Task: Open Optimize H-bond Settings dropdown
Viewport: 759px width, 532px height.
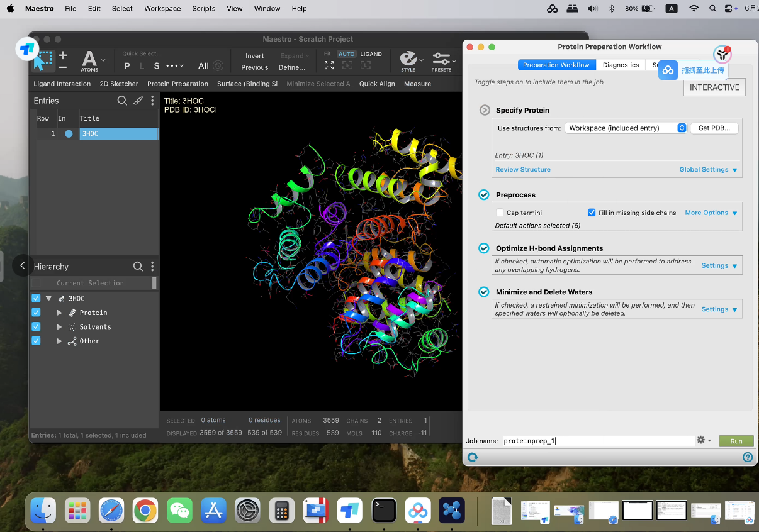Action: tap(719, 265)
